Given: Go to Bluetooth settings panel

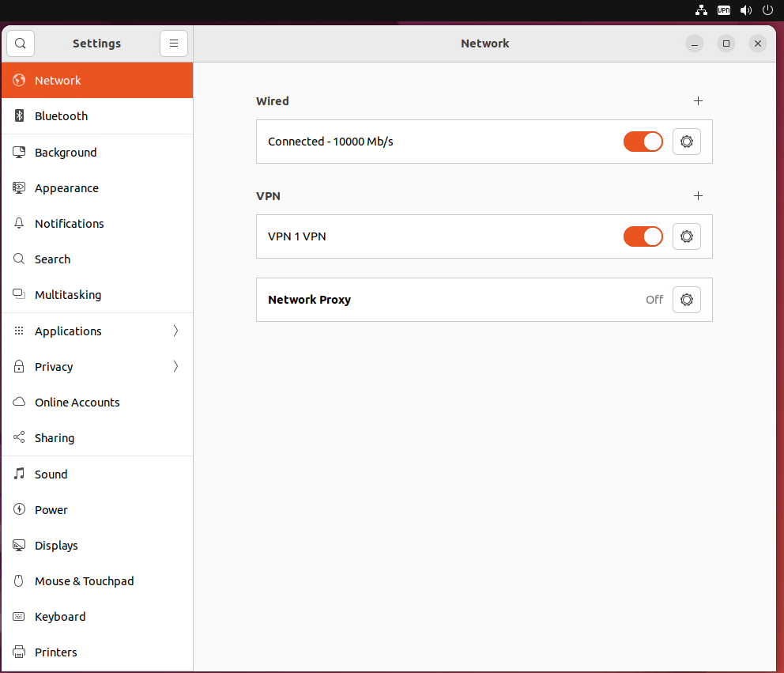Looking at the screenshot, I should 97,115.
